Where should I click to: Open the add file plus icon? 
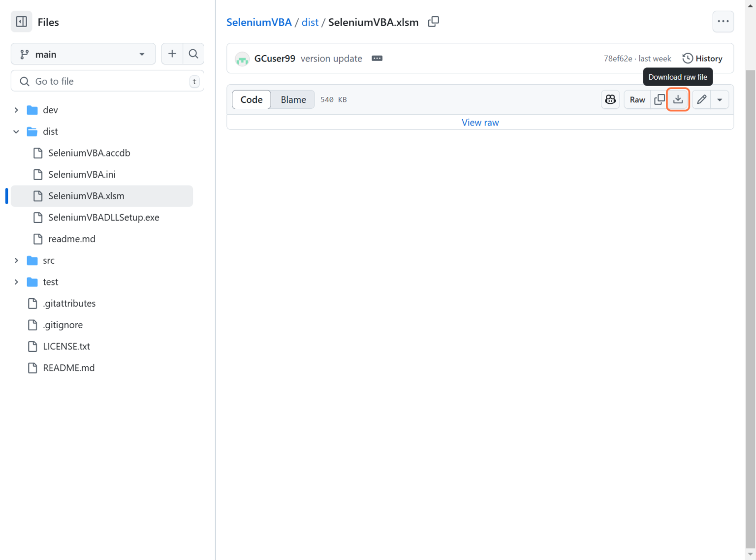tap(172, 54)
